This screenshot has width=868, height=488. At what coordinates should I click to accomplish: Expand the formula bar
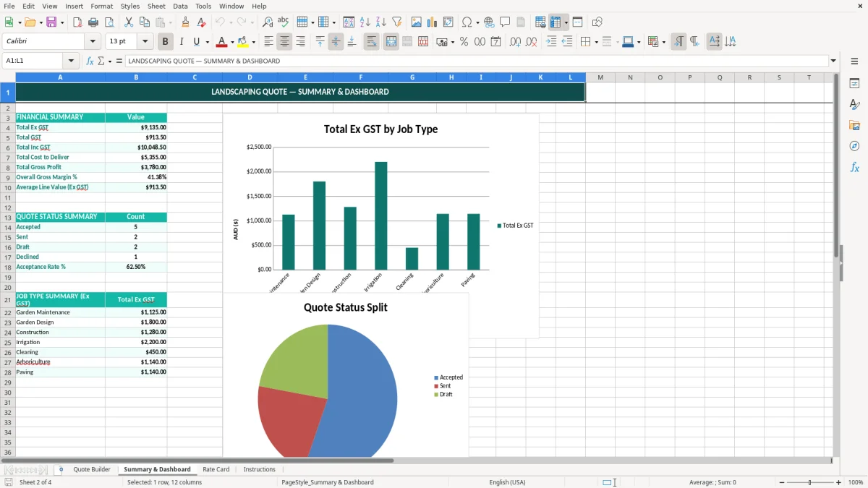point(833,61)
